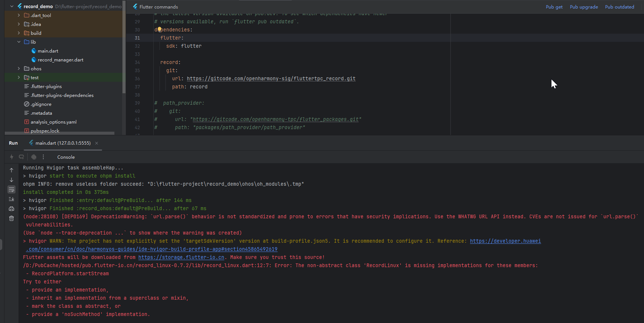This screenshot has height=323, width=644.
Task: Open the Run toolbar more options menu
Action: click(43, 157)
